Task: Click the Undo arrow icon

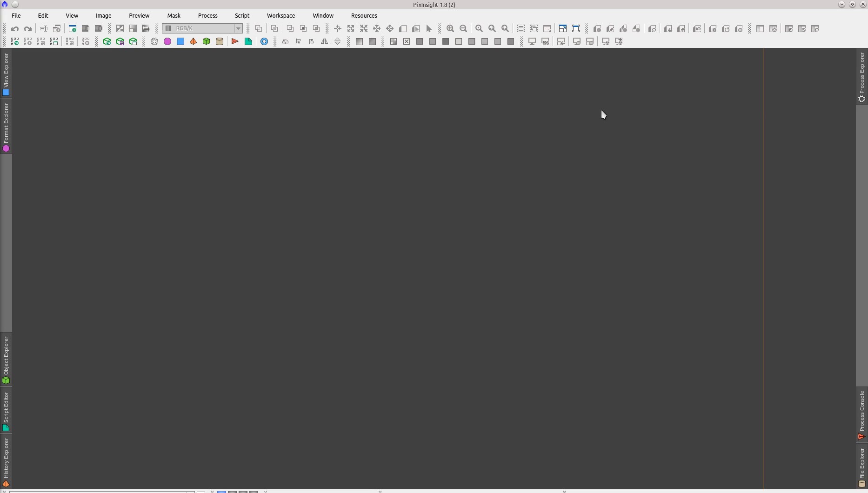Action: 15,29
